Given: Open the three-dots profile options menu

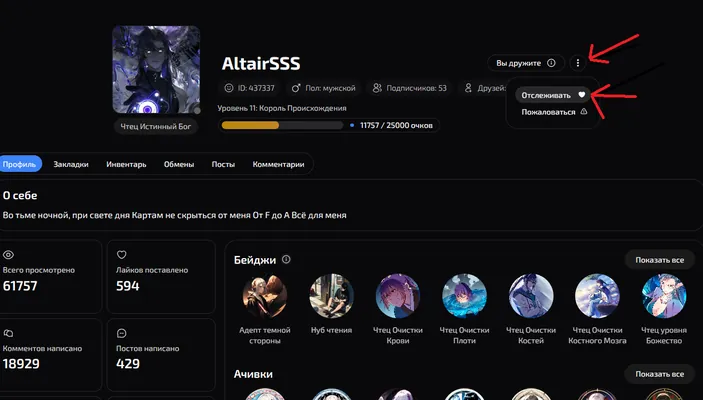Looking at the screenshot, I should pyautogui.click(x=577, y=63).
